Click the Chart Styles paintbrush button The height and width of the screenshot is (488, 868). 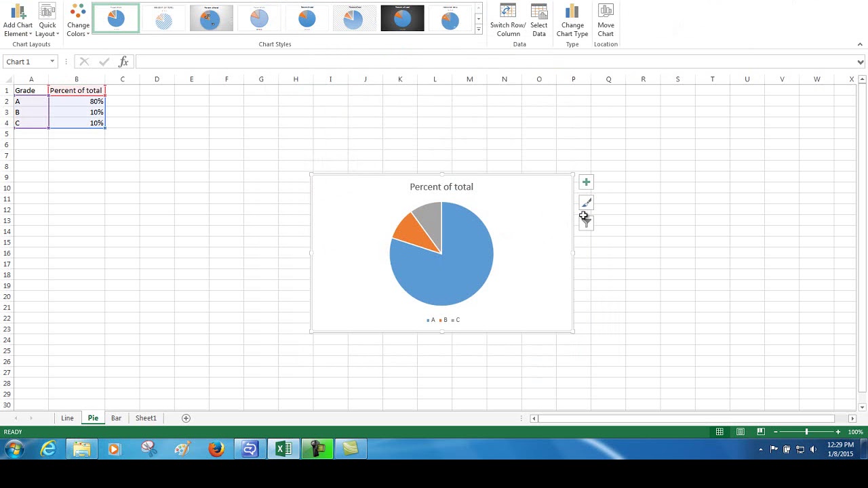pyautogui.click(x=586, y=202)
